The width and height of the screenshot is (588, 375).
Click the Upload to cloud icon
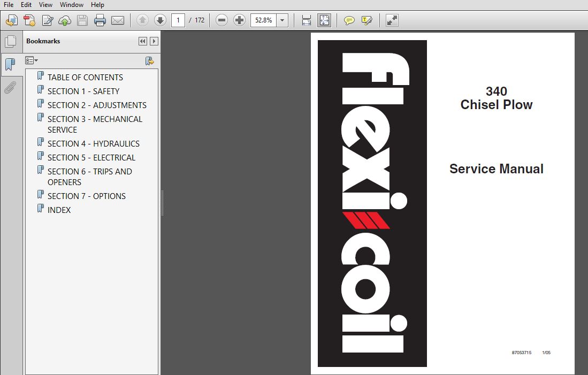click(65, 20)
